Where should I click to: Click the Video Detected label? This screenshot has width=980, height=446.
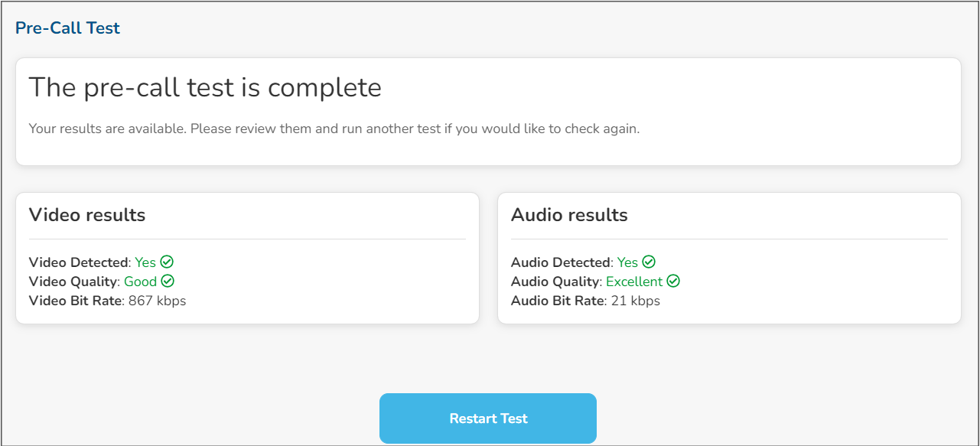click(79, 262)
